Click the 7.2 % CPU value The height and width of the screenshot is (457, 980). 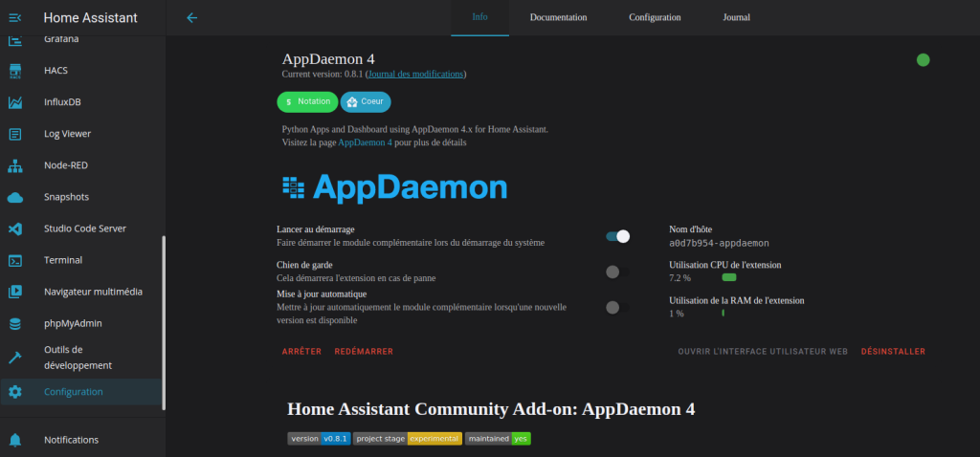click(x=680, y=278)
